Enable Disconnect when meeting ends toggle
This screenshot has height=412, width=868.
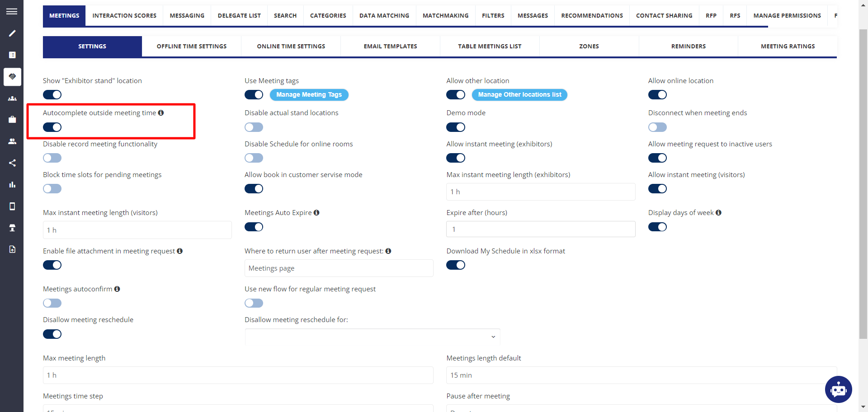(x=657, y=127)
